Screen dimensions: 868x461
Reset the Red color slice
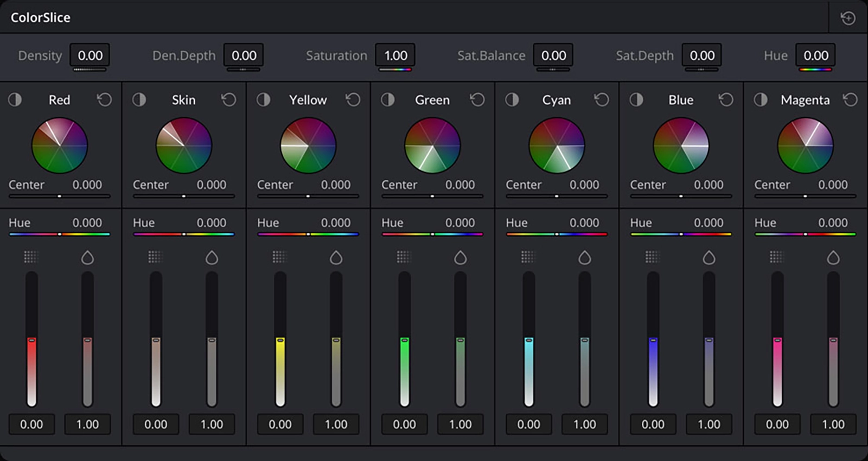[104, 100]
